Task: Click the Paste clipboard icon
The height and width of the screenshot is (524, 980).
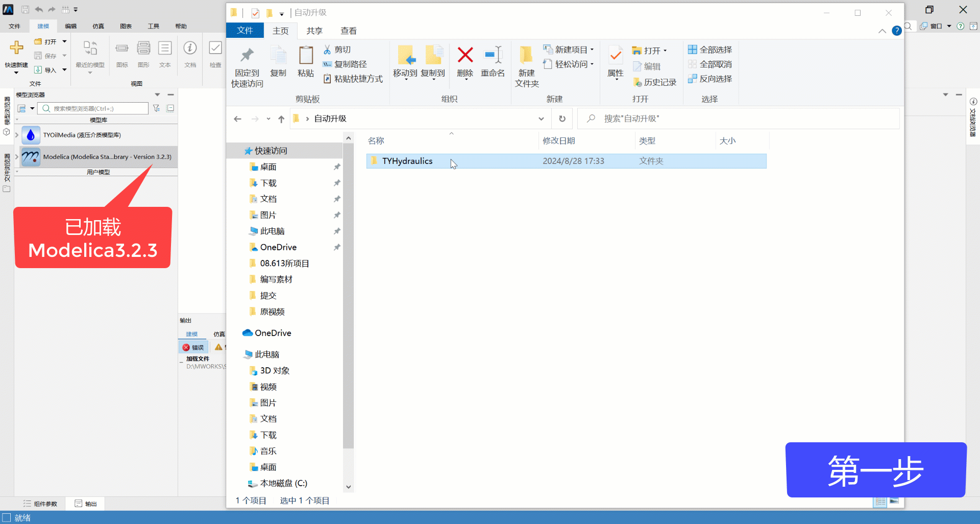Action: click(x=306, y=55)
